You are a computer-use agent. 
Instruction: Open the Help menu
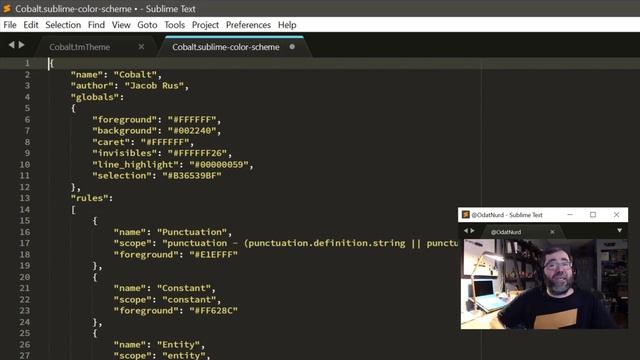[x=287, y=25]
